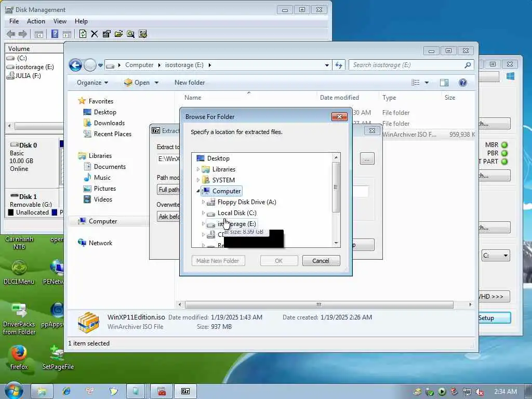This screenshot has height=399, width=532.
Task: Click the Browse For Folder vertical scrollbar thumb
Action: point(336,187)
